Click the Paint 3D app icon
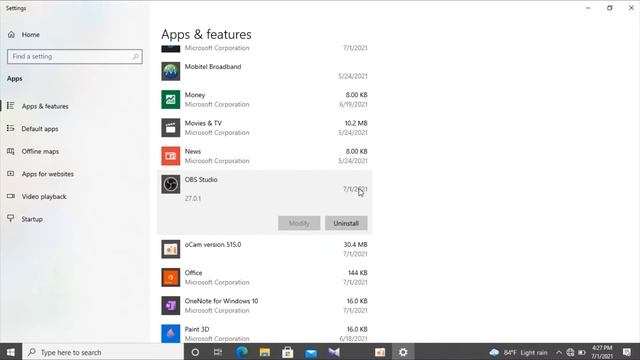The image size is (640, 360). pyautogui.click(x=171, y=333)
